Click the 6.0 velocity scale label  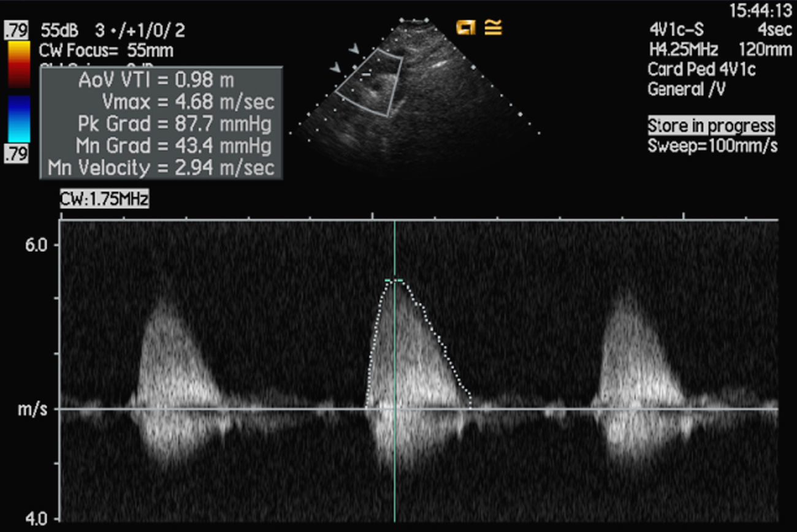coord(34,244)
